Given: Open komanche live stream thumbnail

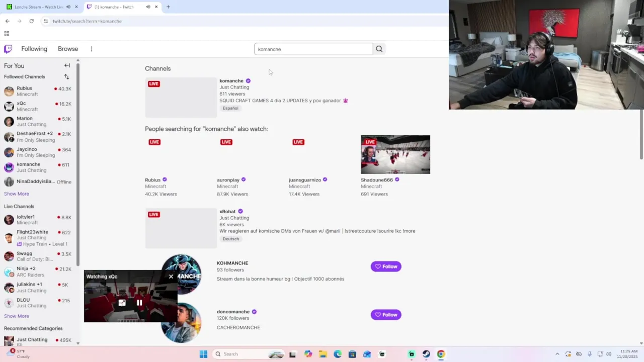Looking at the screenshot, I should (181, 98).
